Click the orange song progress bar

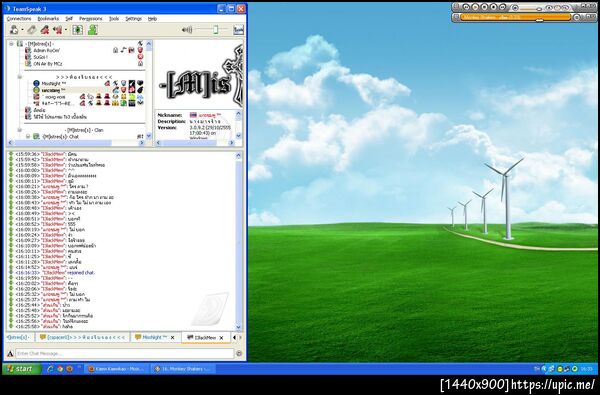coord(515,17)
